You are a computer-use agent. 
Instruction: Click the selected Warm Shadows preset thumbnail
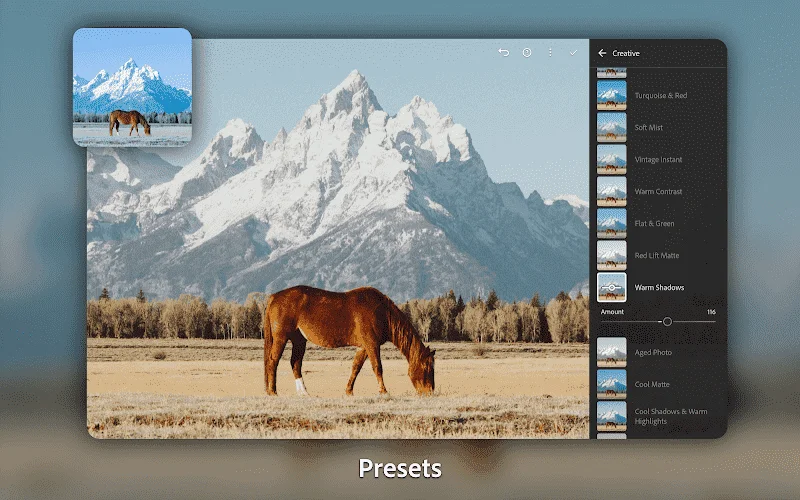pyautogui.click(x=612, y=287)
